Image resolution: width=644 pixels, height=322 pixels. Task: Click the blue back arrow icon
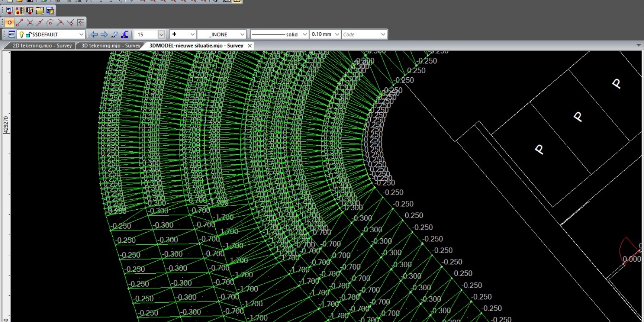click(94, 35)
